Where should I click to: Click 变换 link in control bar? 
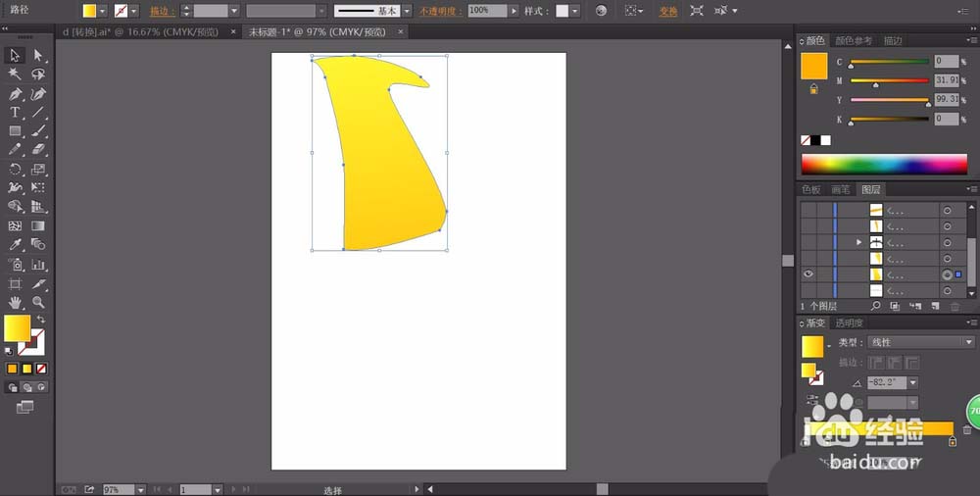coord(668,11)
